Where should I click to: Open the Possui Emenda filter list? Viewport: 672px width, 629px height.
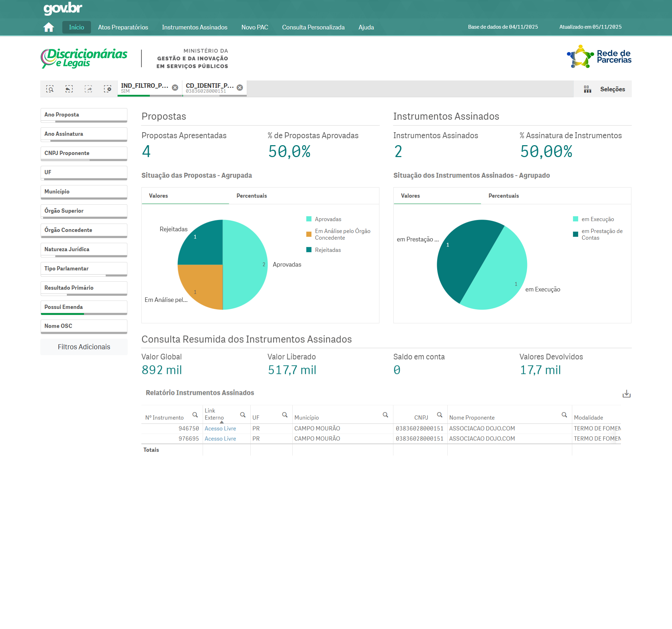[x=84, y=307]
